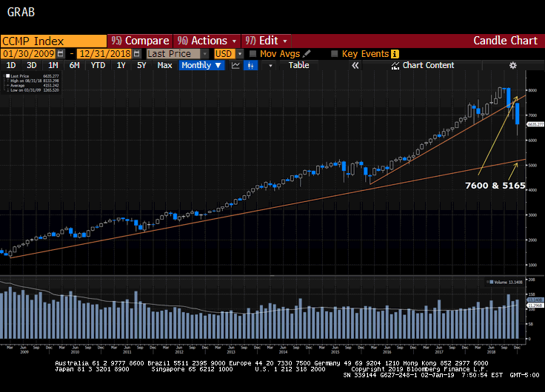This screenshot has height=392, width=545.
Task: Collapse toolbar with double-chevron icon
Action: pyautogui.click(x=355, y=65)
